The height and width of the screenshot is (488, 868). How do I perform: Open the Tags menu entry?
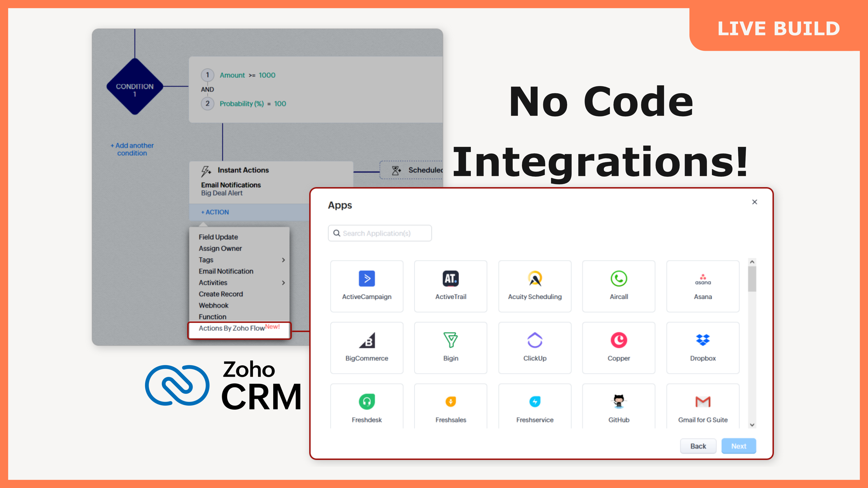206,260
